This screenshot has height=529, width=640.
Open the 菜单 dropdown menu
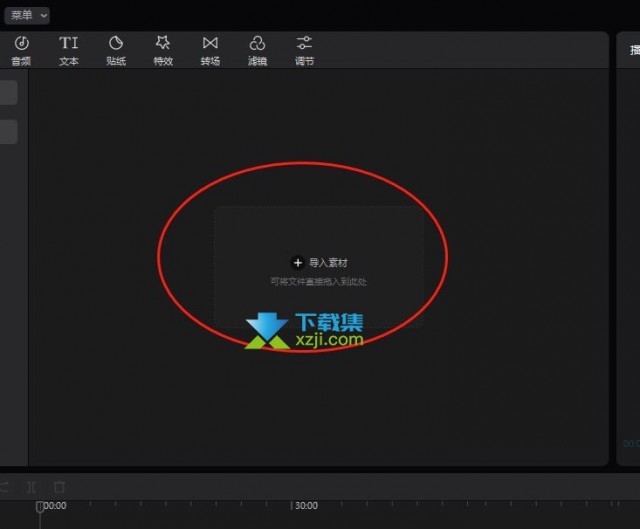27,16
